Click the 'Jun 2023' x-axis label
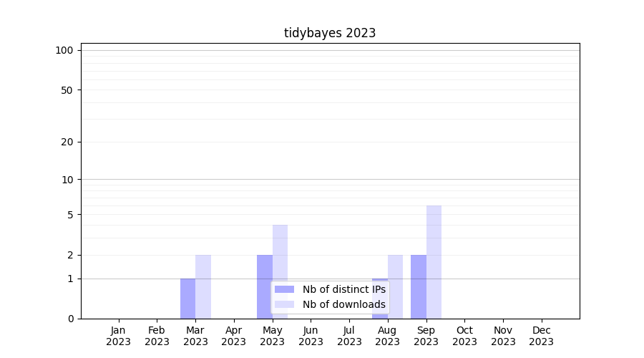The width and height of the screenshot is (644, 358). coord(311,336)
